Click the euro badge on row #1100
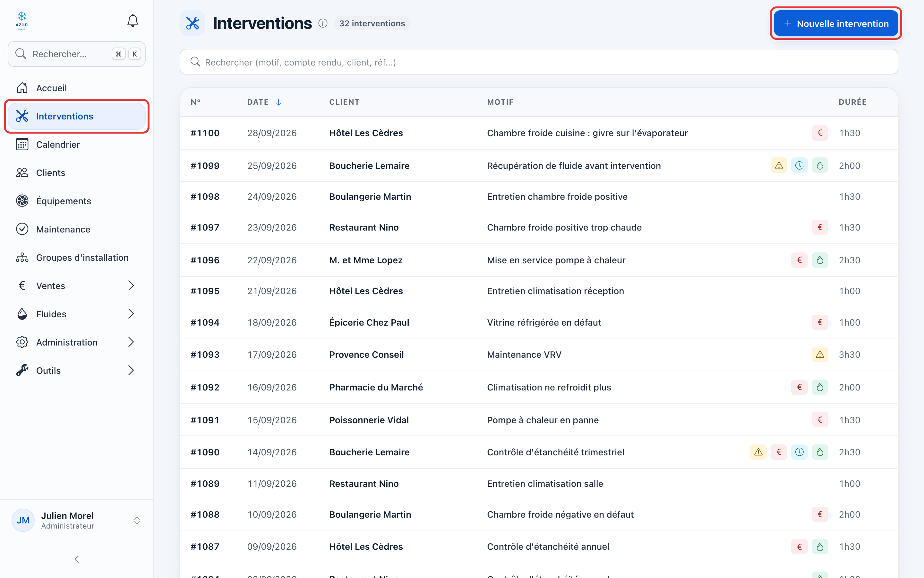924x578 pixels. click(820, 133)
